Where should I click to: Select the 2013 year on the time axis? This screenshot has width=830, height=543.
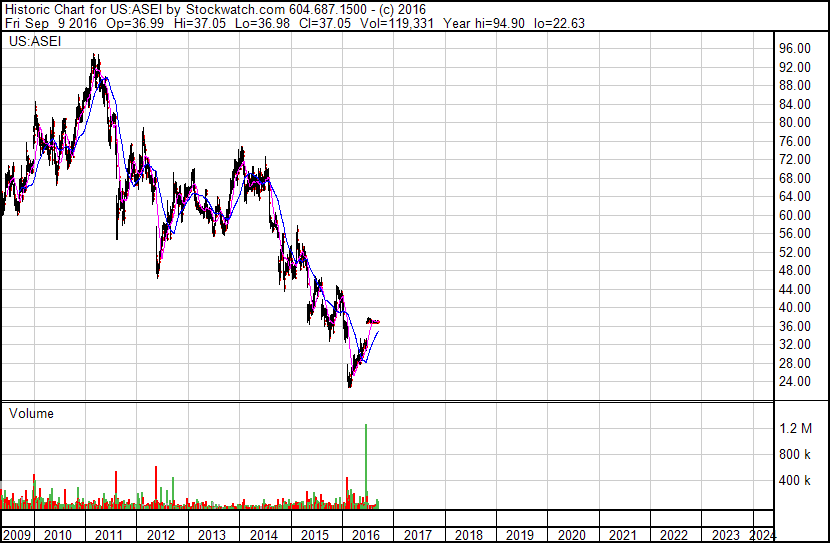pos(212,535)
